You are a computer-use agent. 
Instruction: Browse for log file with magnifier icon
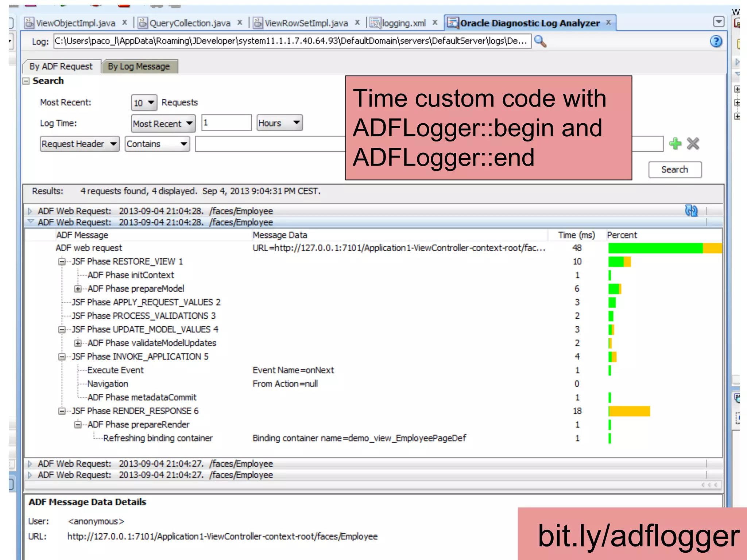(x=540, y=42)
